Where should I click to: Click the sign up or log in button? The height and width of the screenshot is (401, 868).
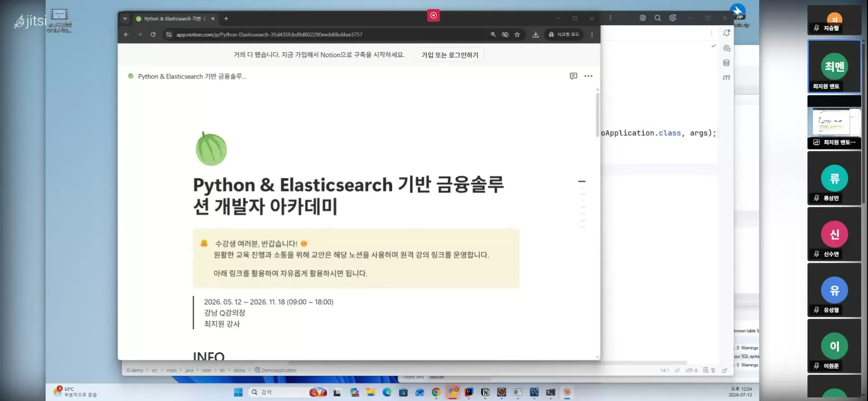450,55
